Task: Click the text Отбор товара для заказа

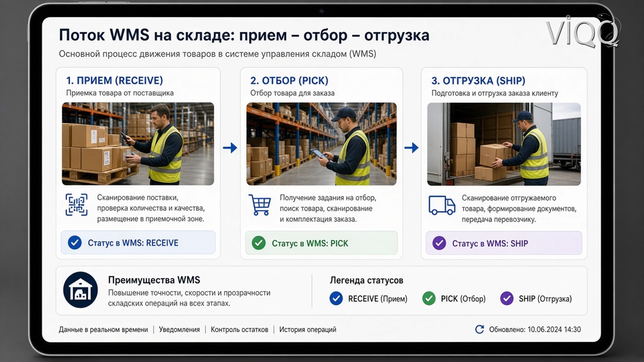Action: 292,93
